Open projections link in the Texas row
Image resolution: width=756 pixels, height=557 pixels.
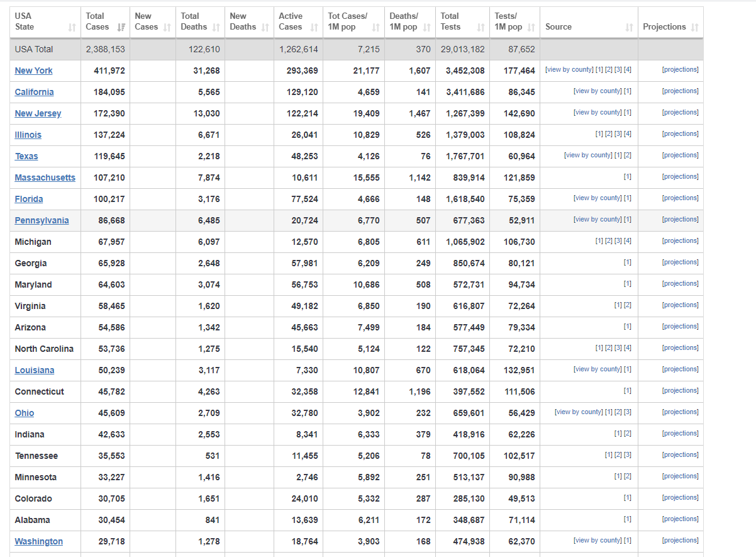pyautogui.click(x=680, y=155)
